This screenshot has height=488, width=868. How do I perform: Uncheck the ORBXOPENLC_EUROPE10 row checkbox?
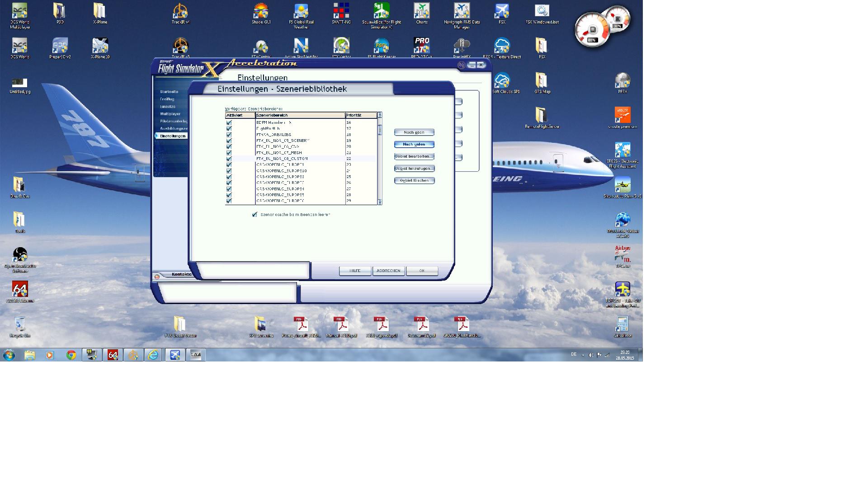(229, 171)
